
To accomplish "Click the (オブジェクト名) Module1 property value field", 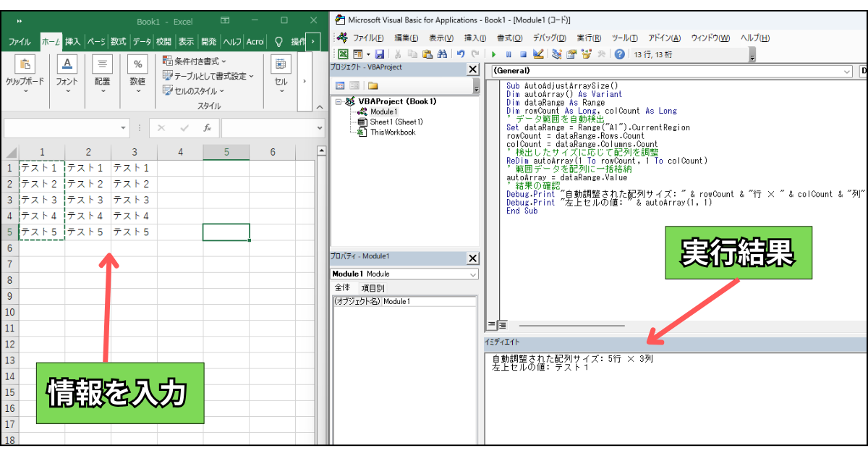I will (428, 301).
